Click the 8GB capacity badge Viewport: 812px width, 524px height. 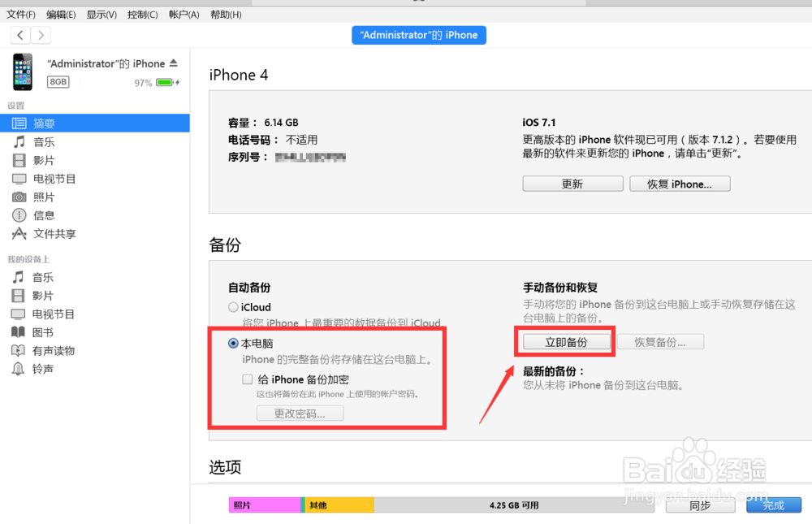(58, 82)
